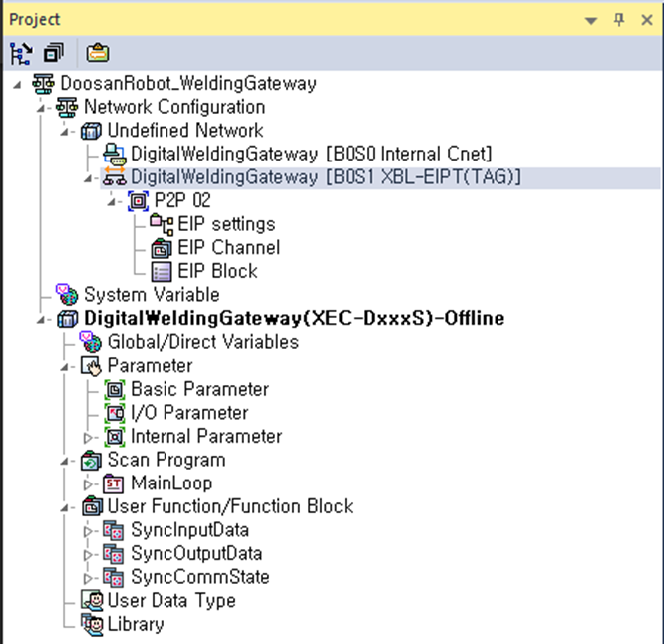The image size is (664, 644).
Task: Expand the SyncInputData function block
Action: 90,530
